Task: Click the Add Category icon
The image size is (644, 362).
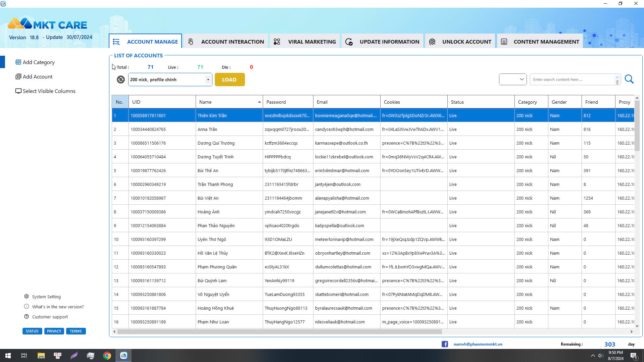Action: click(18, 62)
